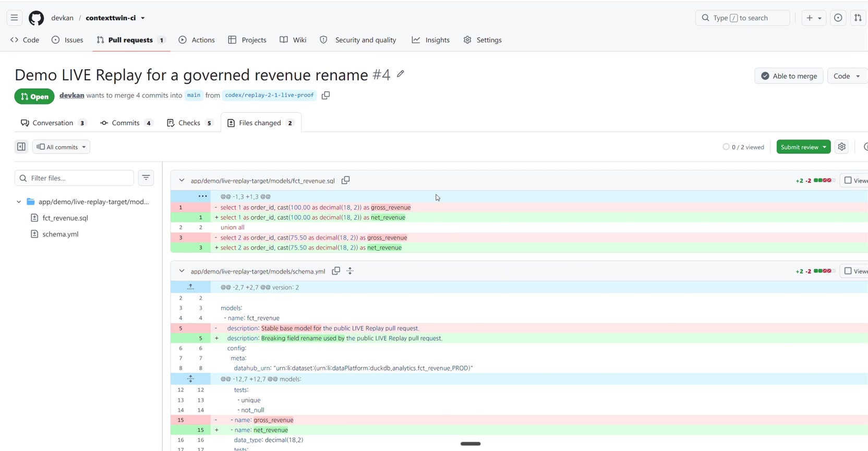This screenshot has width=868, height=451.
Task: Click the main base branch label
Action: pyautogui.click(x=194, y=96)
